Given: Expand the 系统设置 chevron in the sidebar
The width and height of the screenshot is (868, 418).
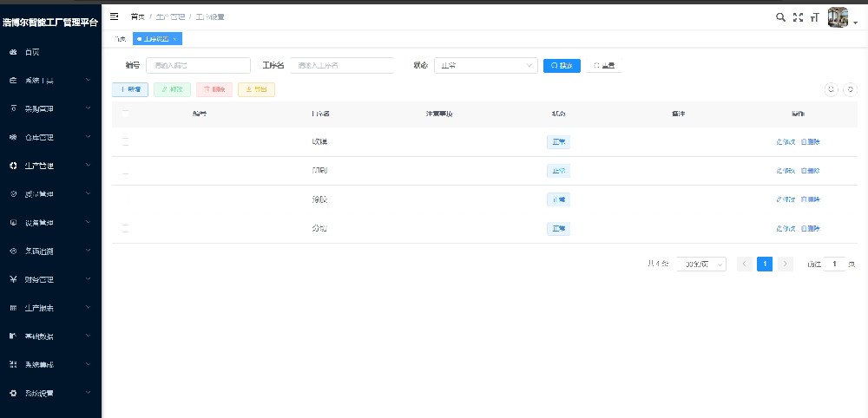Looking at the screenshot, I should [x=88, y=393].
